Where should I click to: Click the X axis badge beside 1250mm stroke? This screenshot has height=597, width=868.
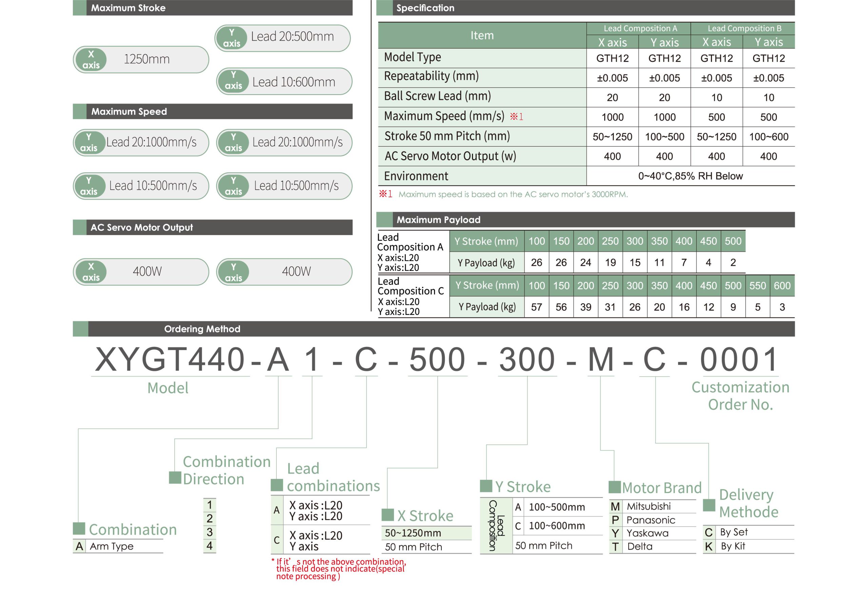(91, 60)
